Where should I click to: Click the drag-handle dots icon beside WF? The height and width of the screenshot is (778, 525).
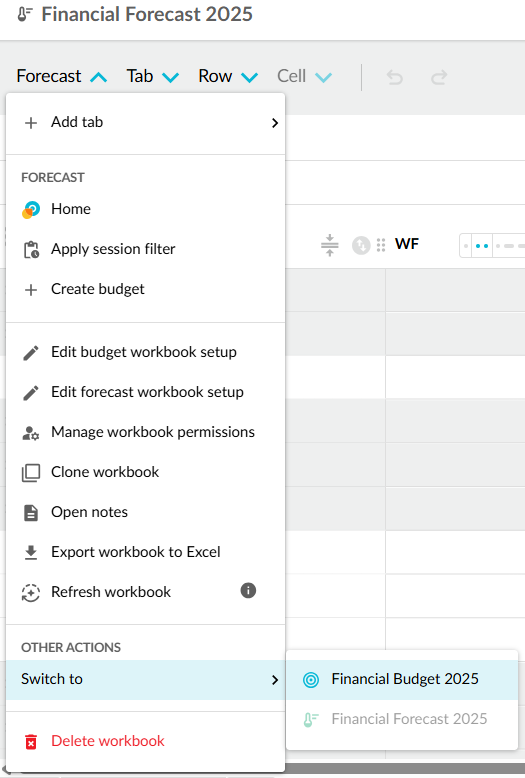pos(381,245)
